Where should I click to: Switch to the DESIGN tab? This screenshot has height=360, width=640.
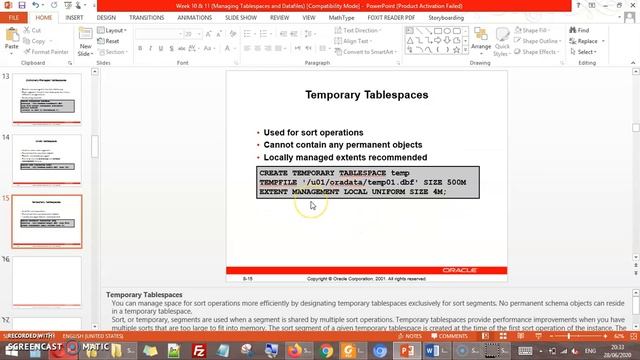tap(106, 18)
